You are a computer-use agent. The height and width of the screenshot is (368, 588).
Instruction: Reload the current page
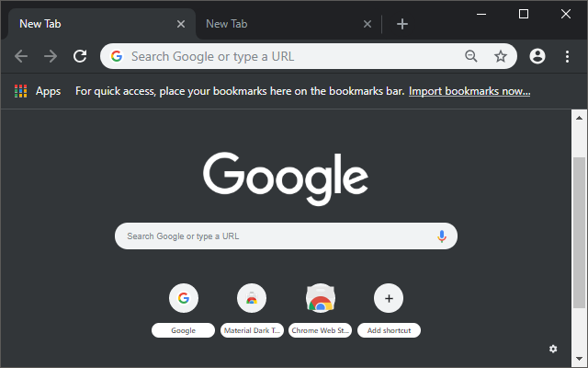[80, 56]
